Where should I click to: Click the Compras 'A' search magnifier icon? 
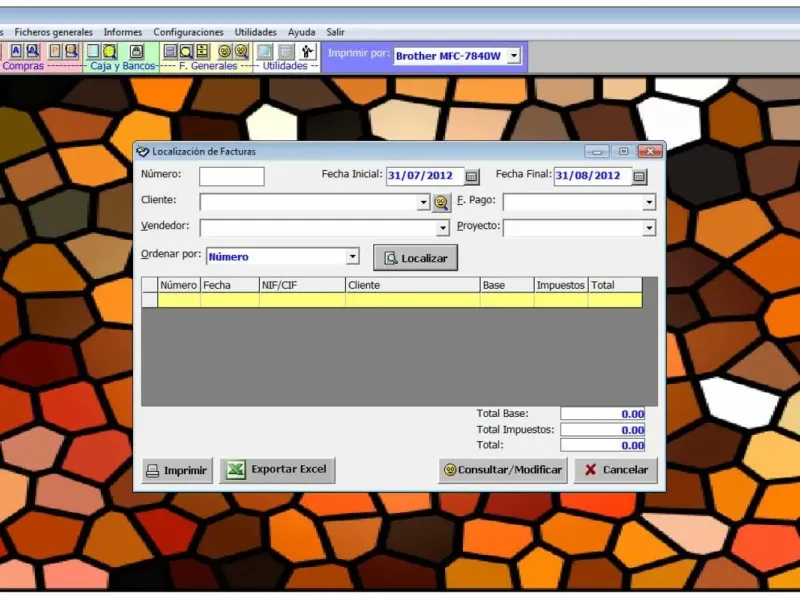33,51
